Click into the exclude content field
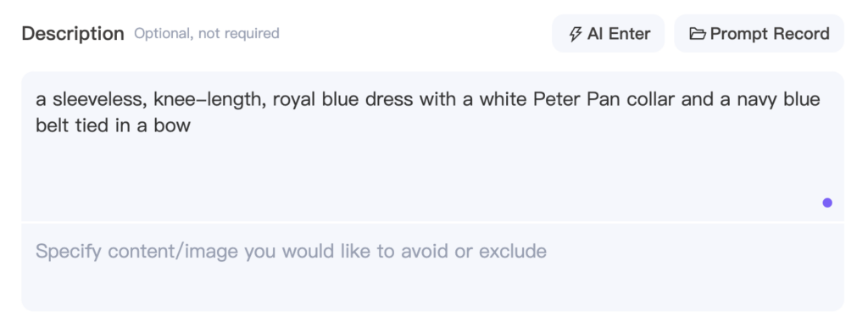Viewport: 868px width, 322px height. click(433, 267)
